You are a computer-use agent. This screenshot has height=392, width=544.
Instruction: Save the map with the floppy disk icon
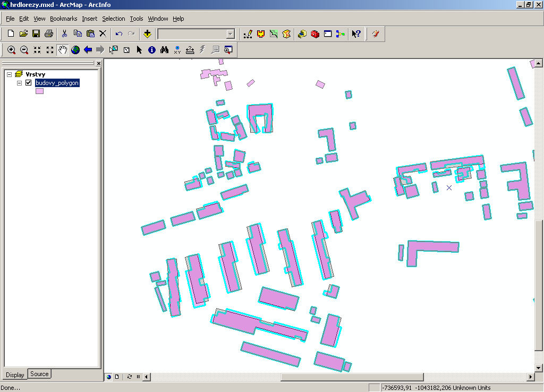(x=36, y=33)
